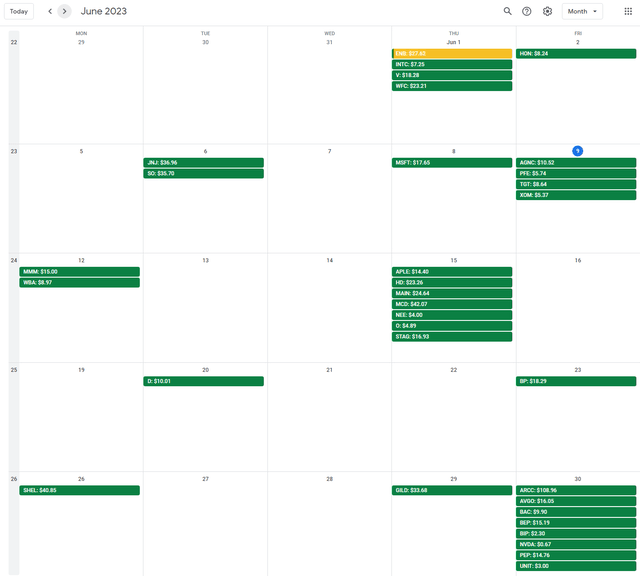Open day view for date 15
Image resolution: width=640 pixels, height=576 pixels.
[x=453, y=260]
